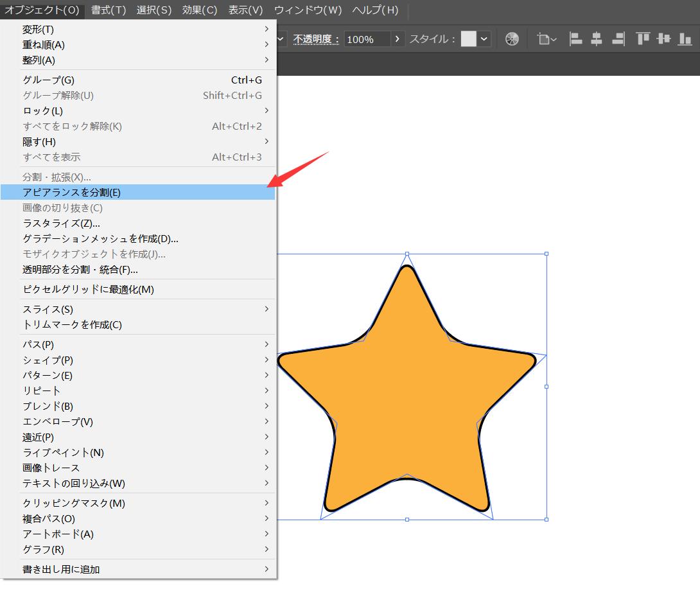Click vertical align top icon
700x605 pixels.
(643, 39)
